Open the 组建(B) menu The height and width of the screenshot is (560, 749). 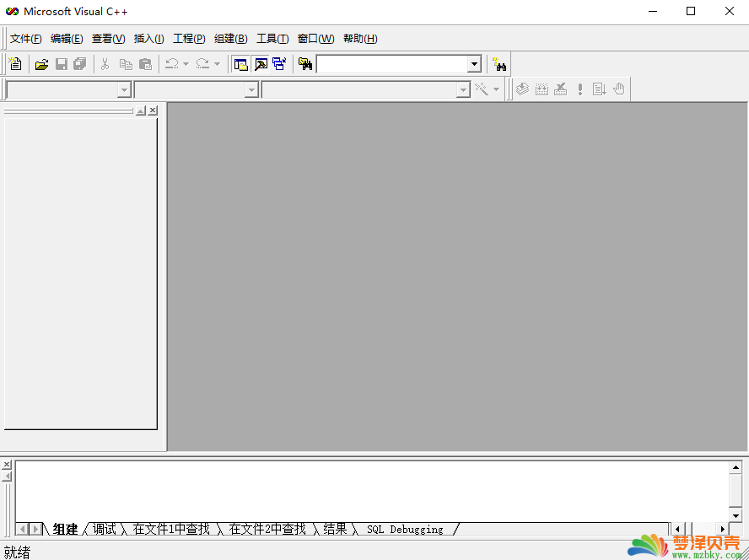coord(231,39)
